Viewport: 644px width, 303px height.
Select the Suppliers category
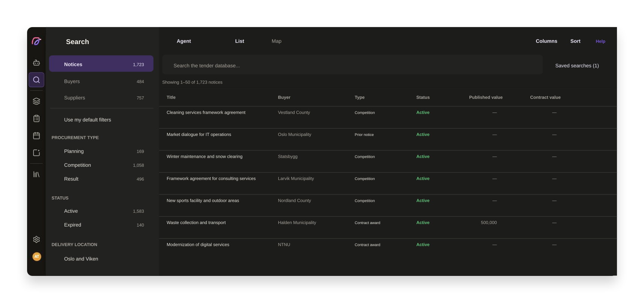pos(101,98)
